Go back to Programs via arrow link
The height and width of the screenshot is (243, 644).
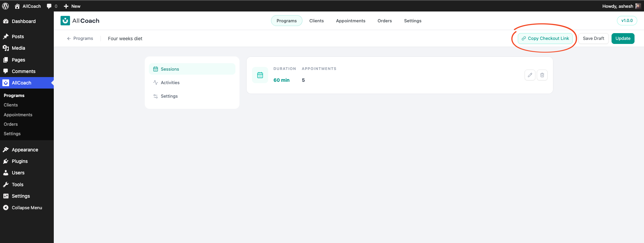coord(80,39)
